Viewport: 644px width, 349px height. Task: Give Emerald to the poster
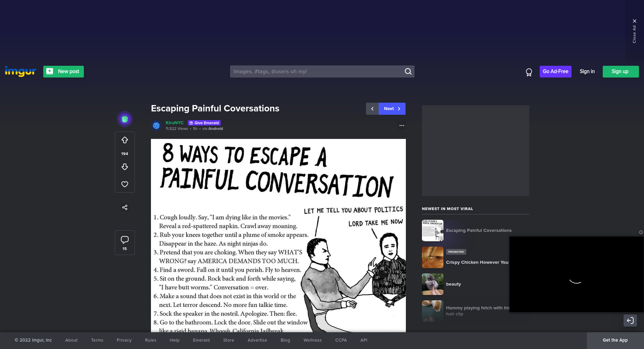point(204,123)
